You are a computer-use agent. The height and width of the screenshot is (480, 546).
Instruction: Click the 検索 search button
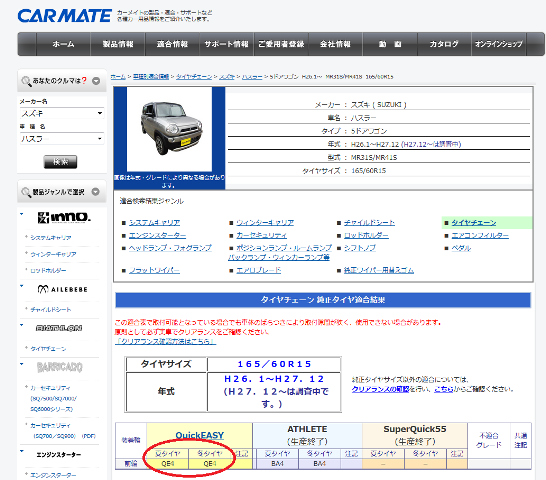61,162
